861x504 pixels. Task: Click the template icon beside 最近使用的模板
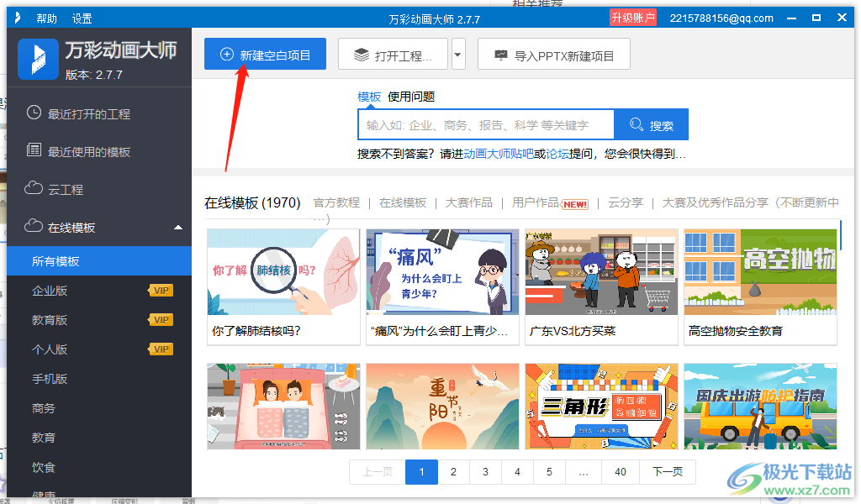[x=34, y=150]
